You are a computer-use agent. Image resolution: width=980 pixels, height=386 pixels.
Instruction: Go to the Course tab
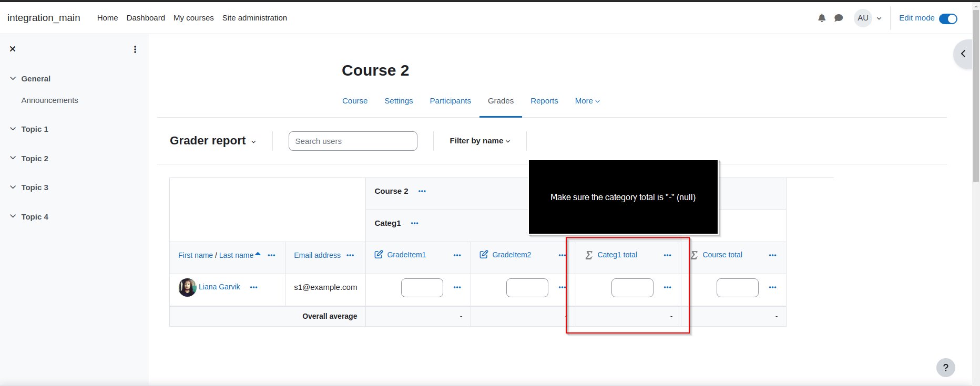[355, 101]
